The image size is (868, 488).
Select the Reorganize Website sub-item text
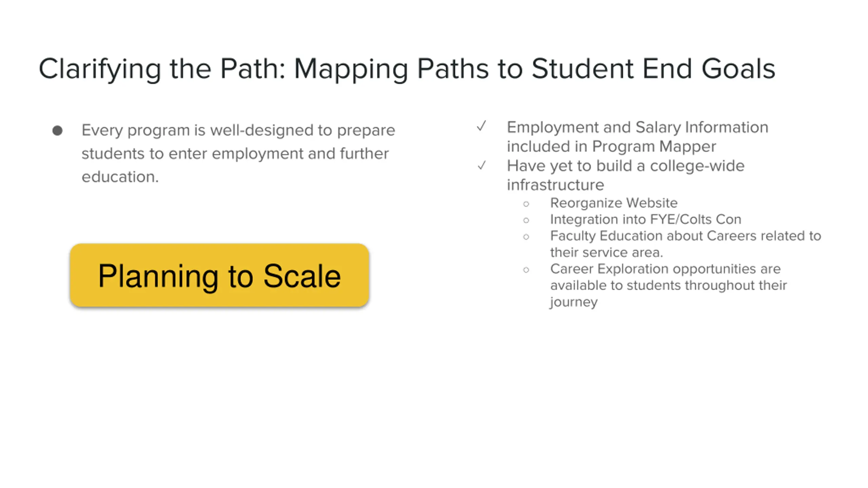[x=614, y=203]
